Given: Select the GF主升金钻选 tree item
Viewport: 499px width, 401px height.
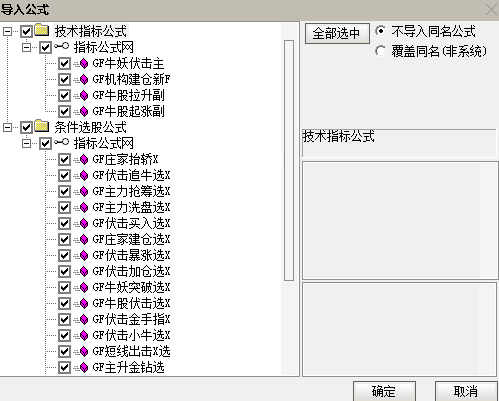Looking at the screenshot, I should click(128, 367).
